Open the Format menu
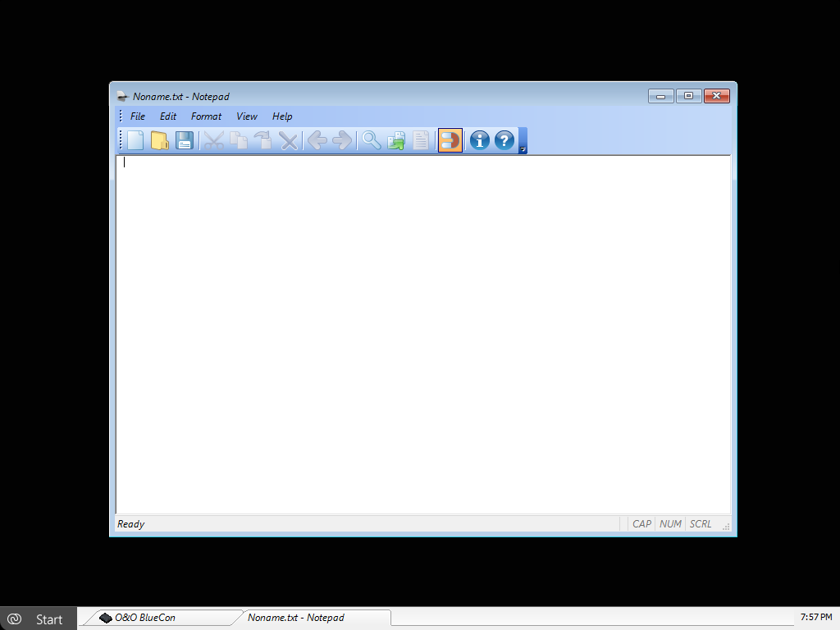This screenshot has height=630, width=840. coord(206,116)
